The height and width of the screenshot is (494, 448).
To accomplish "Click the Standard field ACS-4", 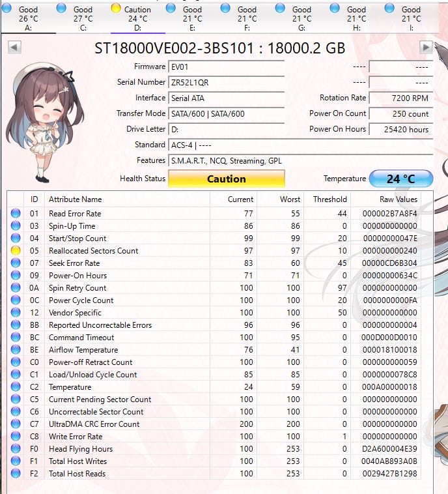I will [x=301, y=145].
